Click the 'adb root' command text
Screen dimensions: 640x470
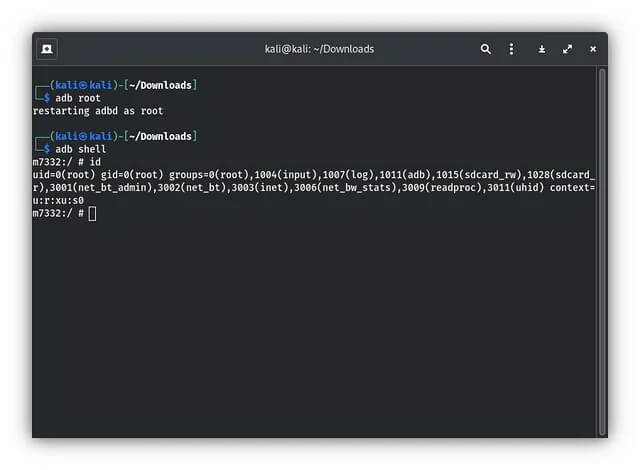tap(78, 98)
